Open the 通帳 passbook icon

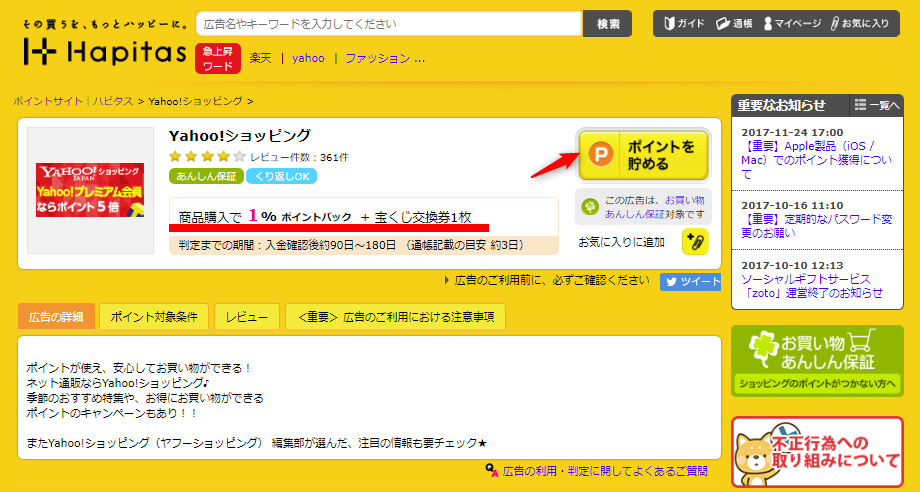(735, 23)
